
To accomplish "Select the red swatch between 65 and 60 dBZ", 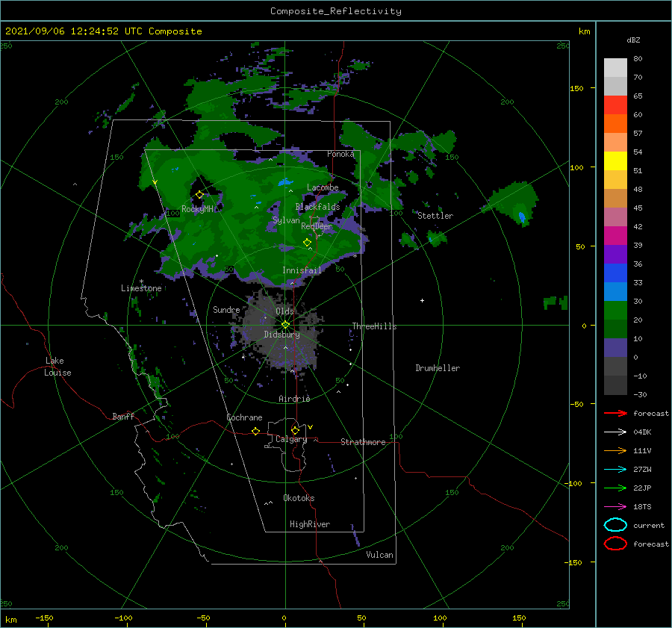I will click(615, 105).
